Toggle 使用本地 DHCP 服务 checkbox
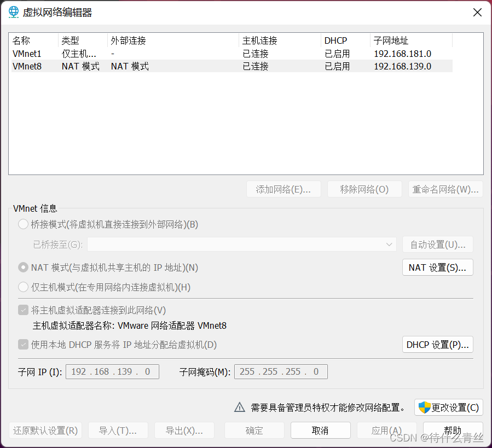The image size is (492, 448). point(23,345)
